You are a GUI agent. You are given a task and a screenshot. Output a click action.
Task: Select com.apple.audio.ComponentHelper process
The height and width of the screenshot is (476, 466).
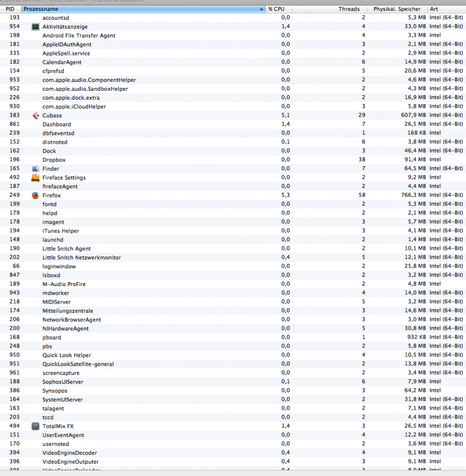pos(89,80)
